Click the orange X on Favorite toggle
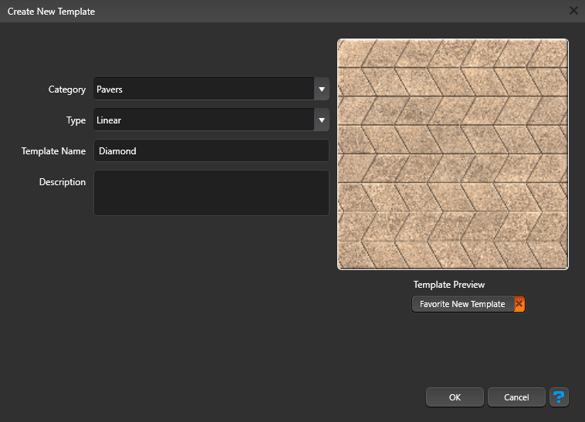Viewport: 585px width, 422px height. [x=519, y=304]
